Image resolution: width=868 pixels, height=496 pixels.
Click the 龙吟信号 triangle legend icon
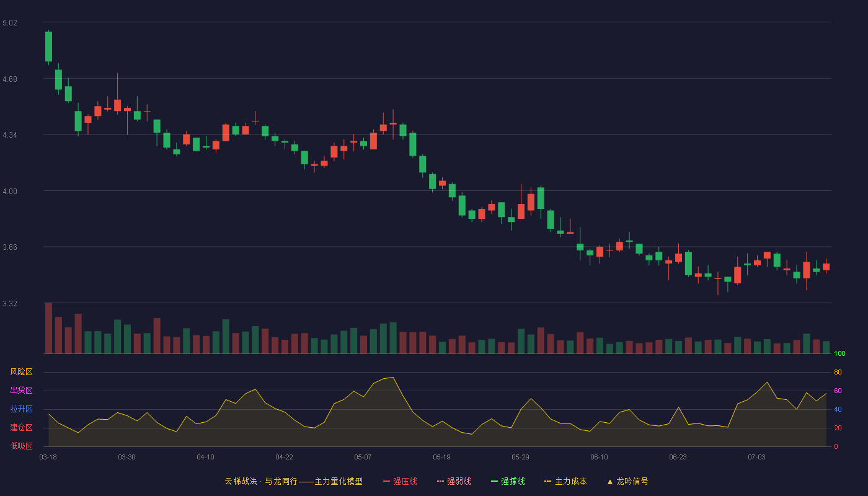click(609, 481)
